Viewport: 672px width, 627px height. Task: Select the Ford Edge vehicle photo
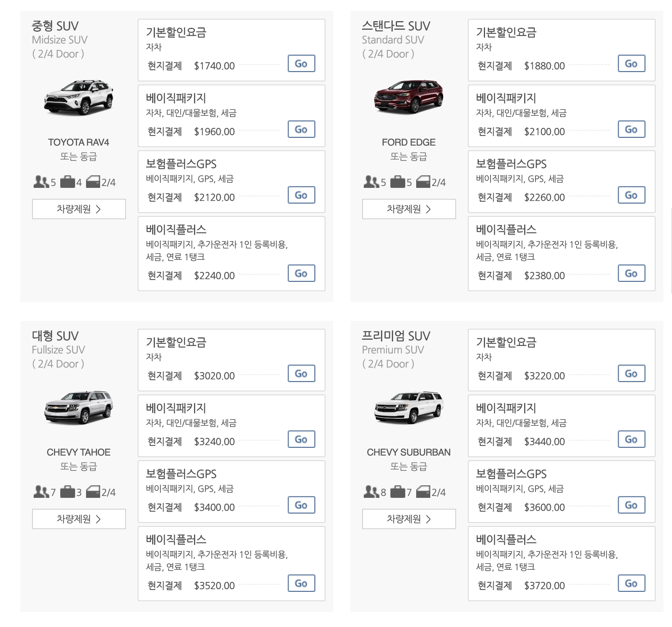(x=409, y=96)
